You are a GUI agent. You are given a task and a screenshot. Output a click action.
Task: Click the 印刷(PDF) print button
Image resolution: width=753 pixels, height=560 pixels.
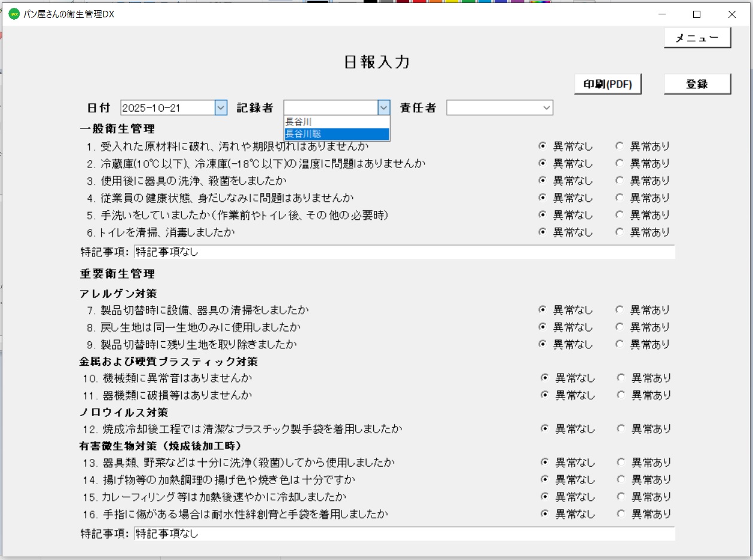(608, 84)
